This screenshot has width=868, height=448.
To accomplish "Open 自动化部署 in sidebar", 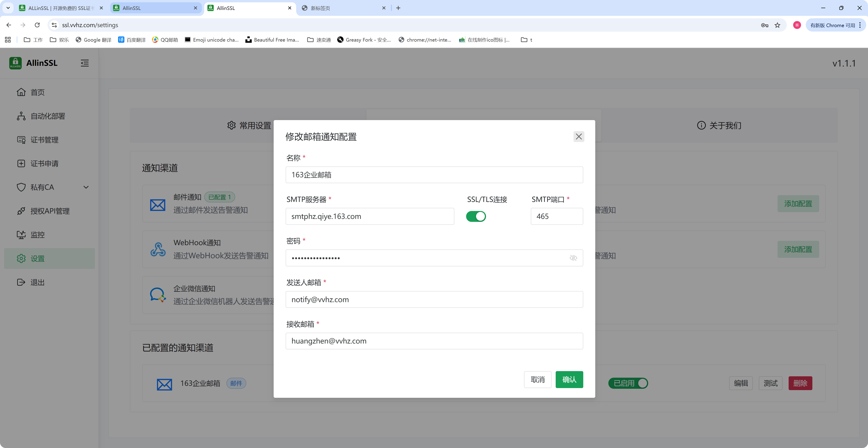I will click(47, 116).
